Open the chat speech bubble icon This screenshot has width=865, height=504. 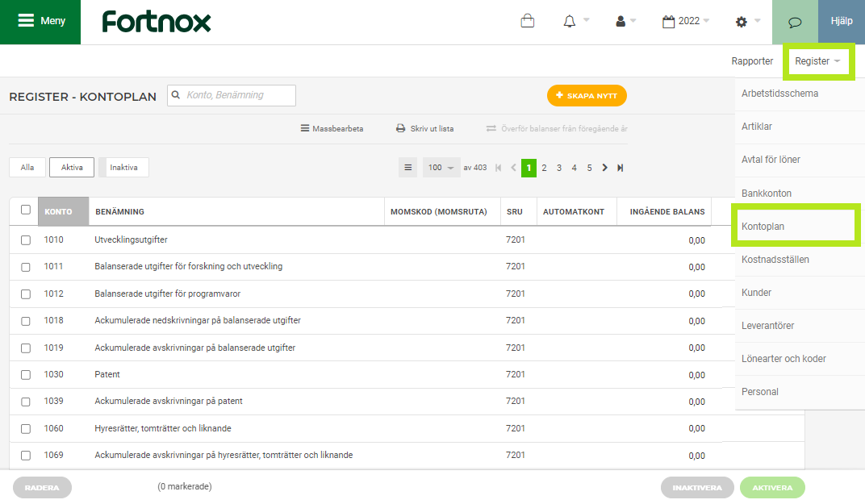pyautogui.click(x=795, y=22)
